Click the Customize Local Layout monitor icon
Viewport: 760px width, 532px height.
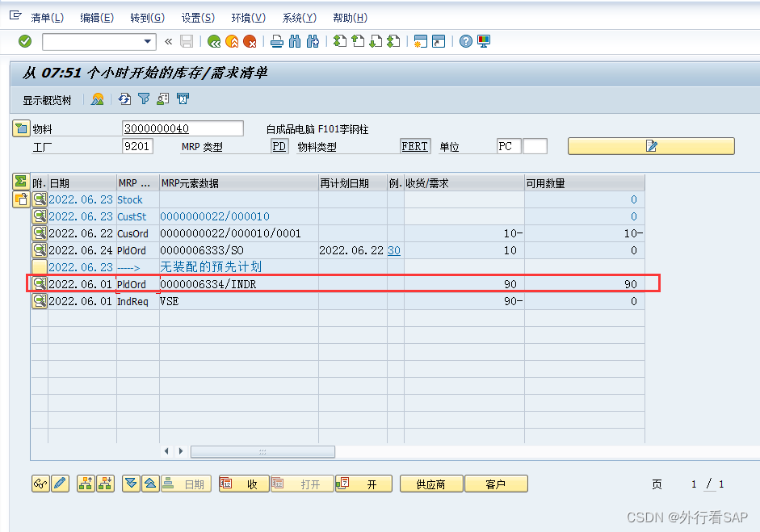(x=484, y=42)
